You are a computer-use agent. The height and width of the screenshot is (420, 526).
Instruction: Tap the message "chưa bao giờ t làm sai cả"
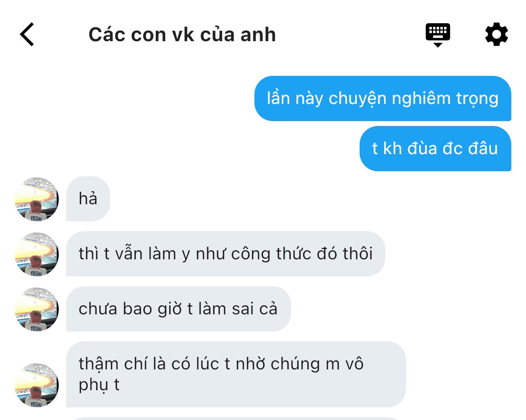click(178, 309)
